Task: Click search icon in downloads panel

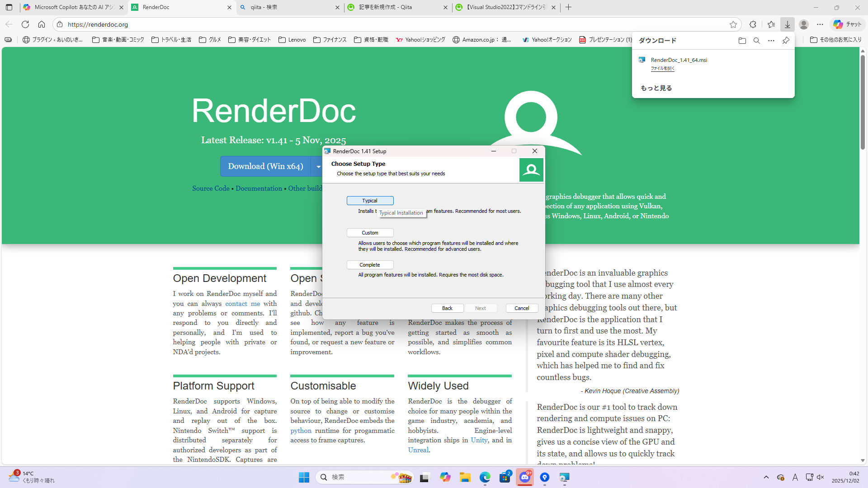Action: point(756,41)
